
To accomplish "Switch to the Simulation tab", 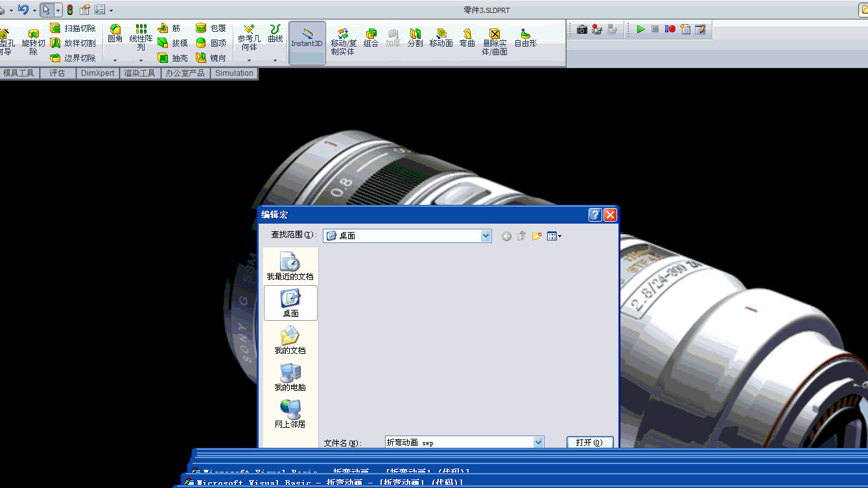I will coord(235,73).
